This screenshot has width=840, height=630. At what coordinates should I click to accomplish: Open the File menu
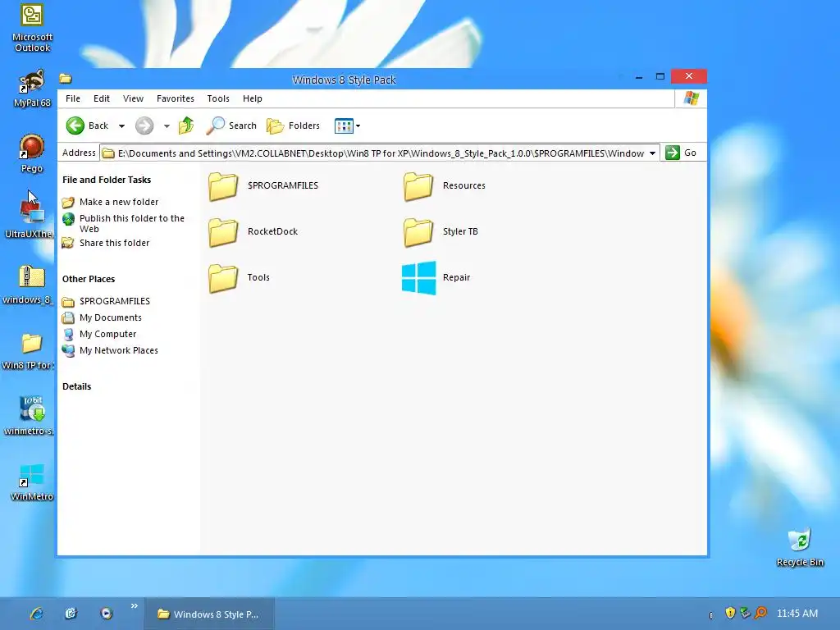(x=73, y=98)
